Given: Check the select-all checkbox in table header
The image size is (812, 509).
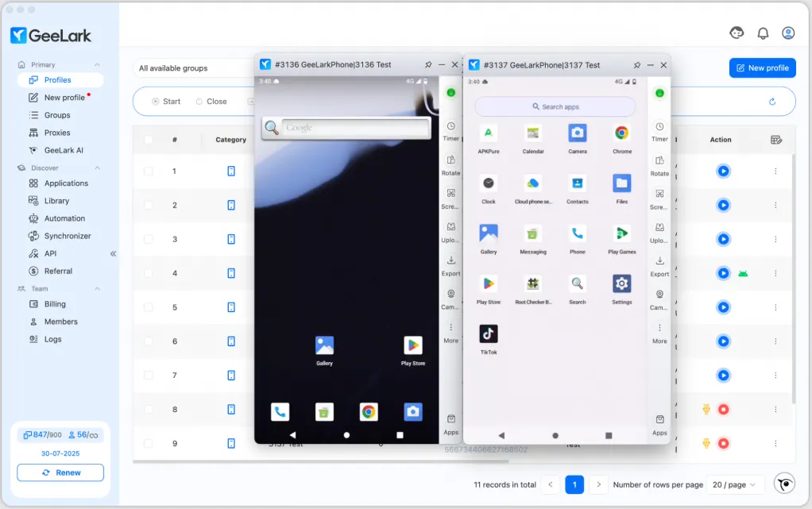Looking at the screenshot, I should pyautogui.click(x=148, y=140).
